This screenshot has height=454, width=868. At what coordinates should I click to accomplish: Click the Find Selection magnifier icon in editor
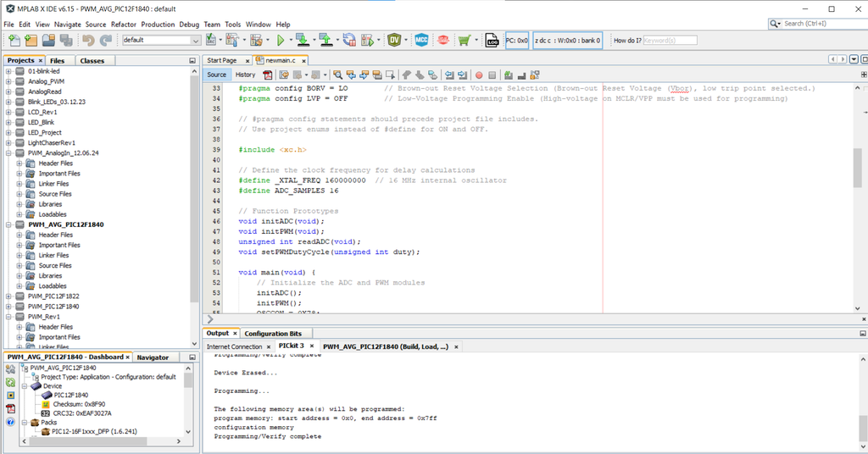tap(337, 75)
